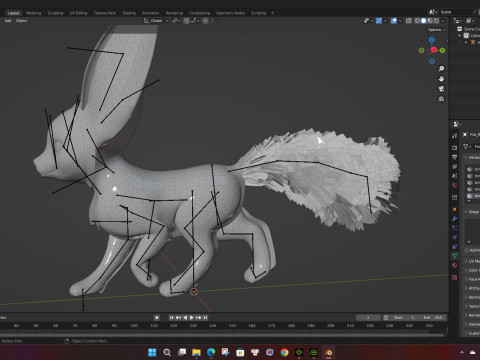Open the Tool properties tab
This screenshot has width=480, height=360.
[454, 136]
